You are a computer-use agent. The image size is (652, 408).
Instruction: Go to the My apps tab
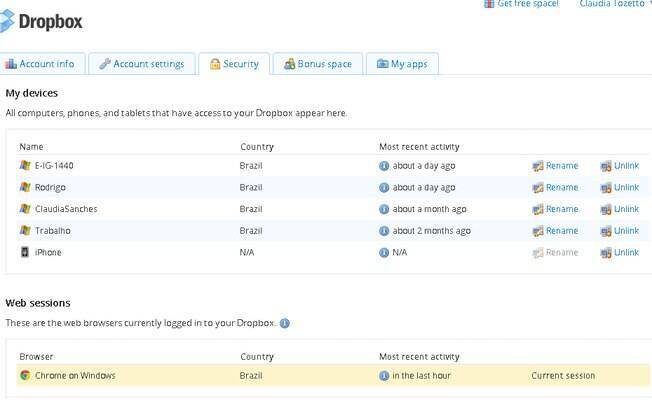point(402,64)
